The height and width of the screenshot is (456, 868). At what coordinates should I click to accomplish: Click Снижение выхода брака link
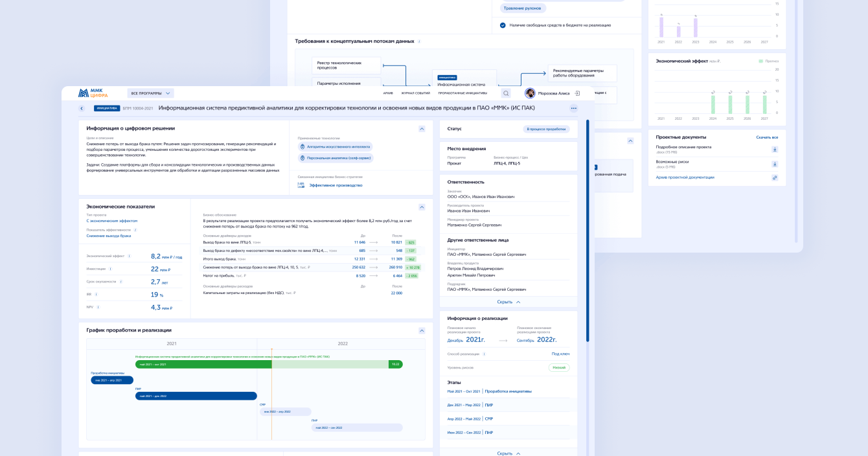[x=109, y=236]
